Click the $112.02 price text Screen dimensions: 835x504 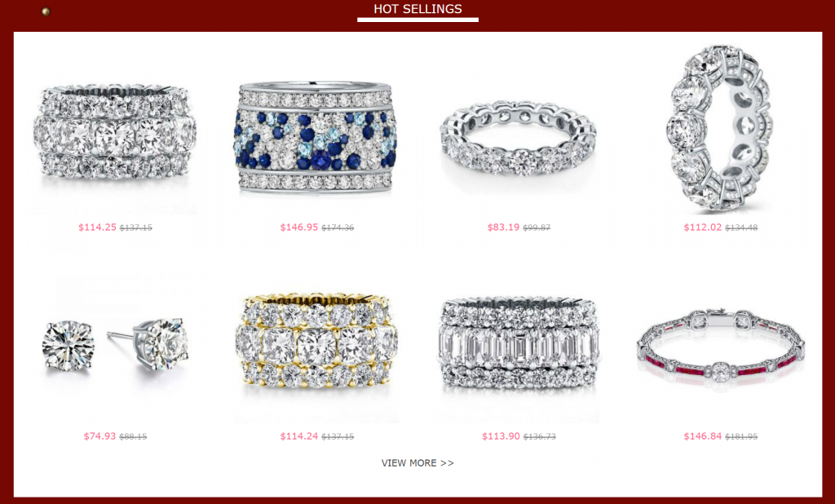pyautogui.click(x=702, y=228)
